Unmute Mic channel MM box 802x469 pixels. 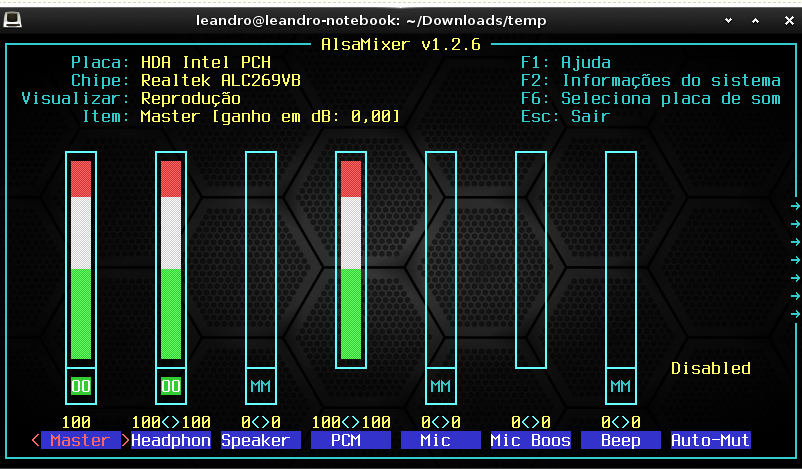[x=441, y=386]
